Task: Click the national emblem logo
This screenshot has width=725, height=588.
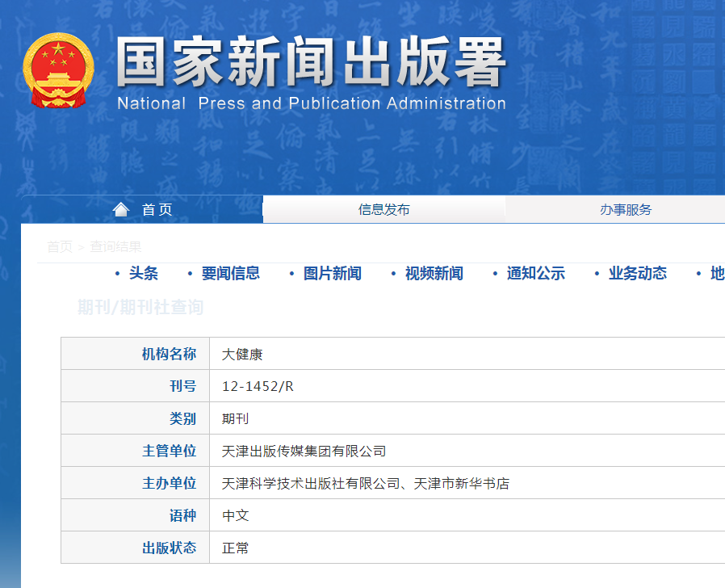Action: pos(58,70)
